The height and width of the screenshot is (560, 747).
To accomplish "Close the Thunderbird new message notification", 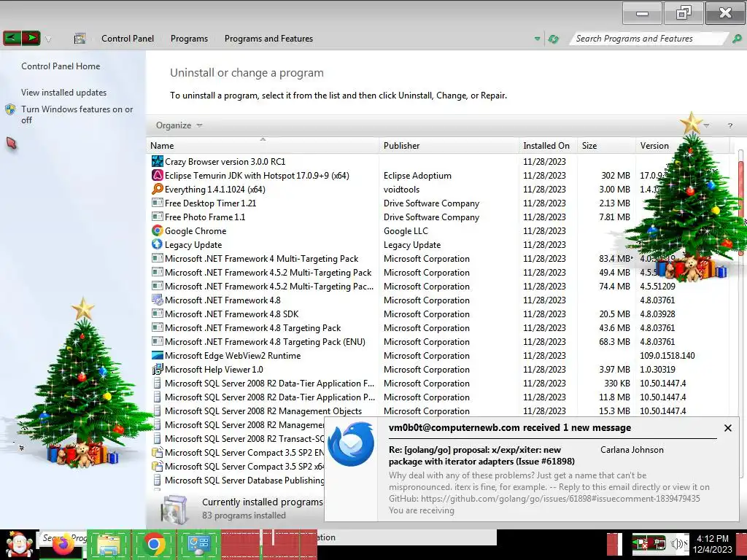I will pyautogui.click(x=727, y=428).
